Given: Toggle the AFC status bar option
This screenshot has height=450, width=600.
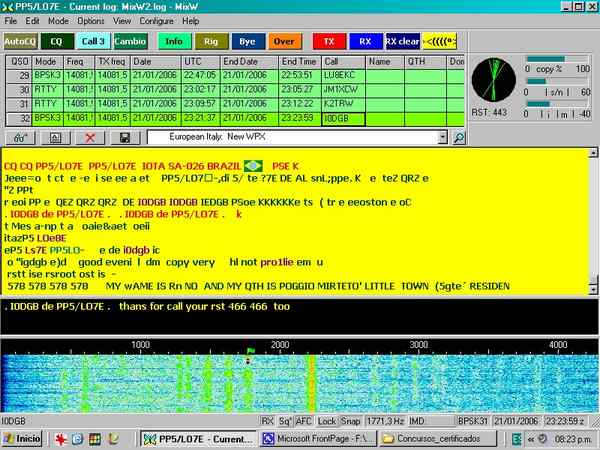Looking at the screenshot, I should pyautogui.click(x=304, y=421).
